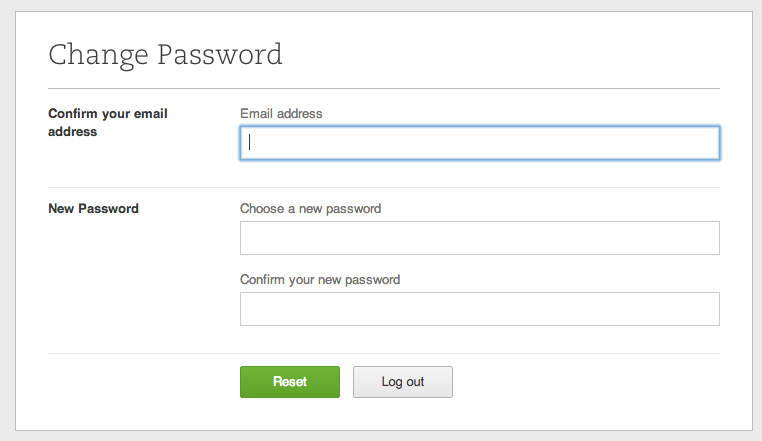762x441 pixels.
Task: Click the divider line under Change Password heading
Action: pos(384,89)
